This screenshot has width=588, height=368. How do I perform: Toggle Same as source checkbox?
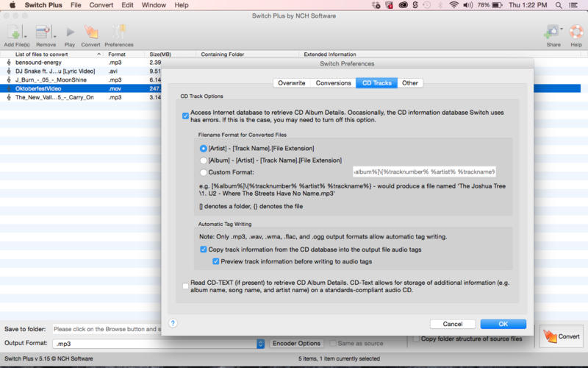point(333,343)
